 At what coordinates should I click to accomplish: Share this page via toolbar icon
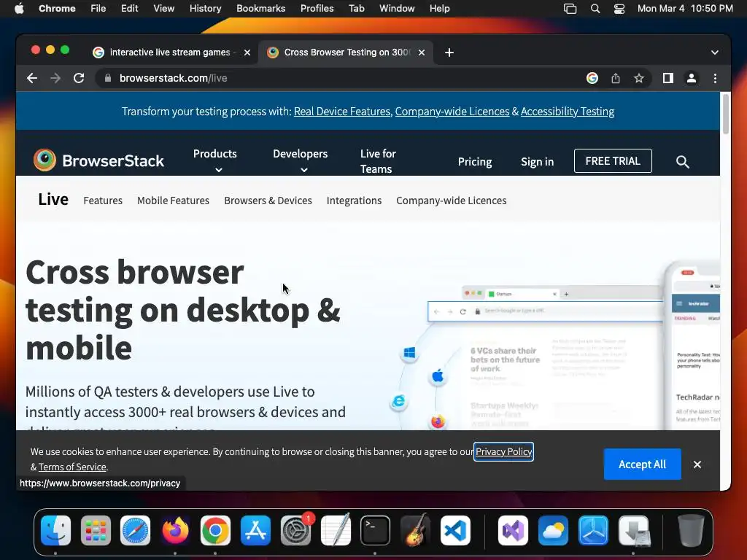[616, 78]
